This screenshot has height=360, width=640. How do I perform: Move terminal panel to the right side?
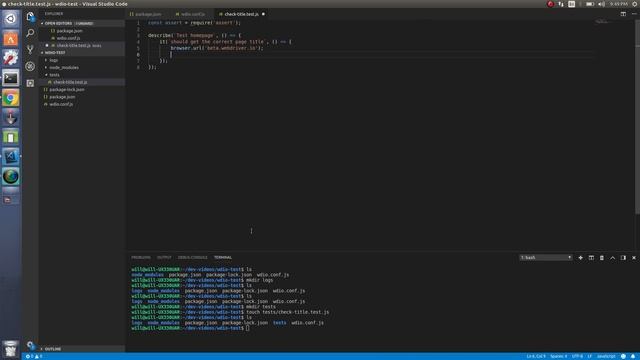(623, 258)
